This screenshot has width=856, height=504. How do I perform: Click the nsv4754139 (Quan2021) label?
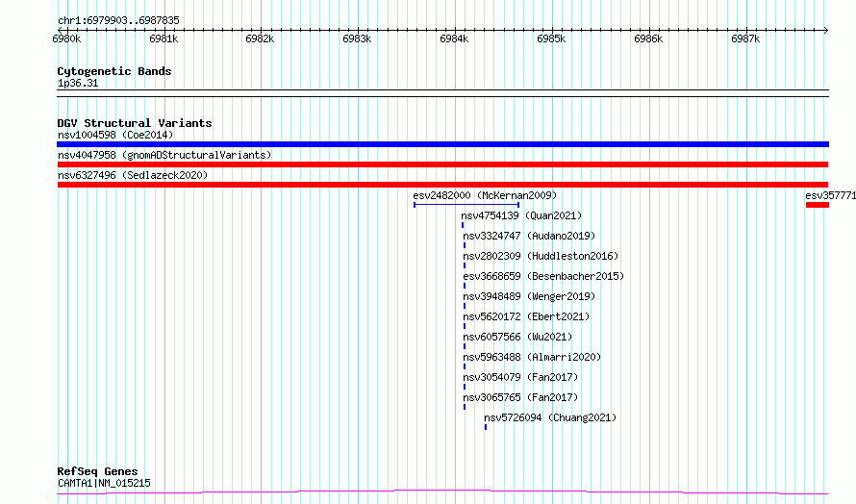521,215
